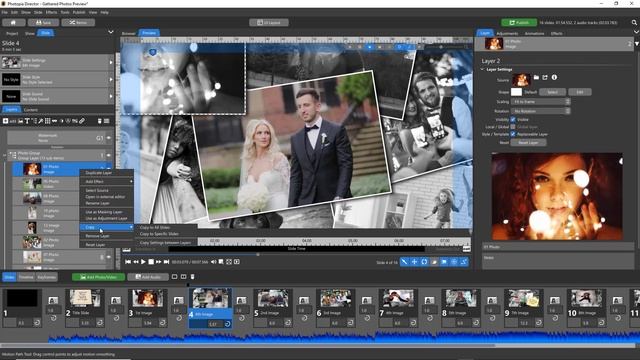640x360 pixels.
Task: Browse source file with folder icon
Action: coord(536,77)
